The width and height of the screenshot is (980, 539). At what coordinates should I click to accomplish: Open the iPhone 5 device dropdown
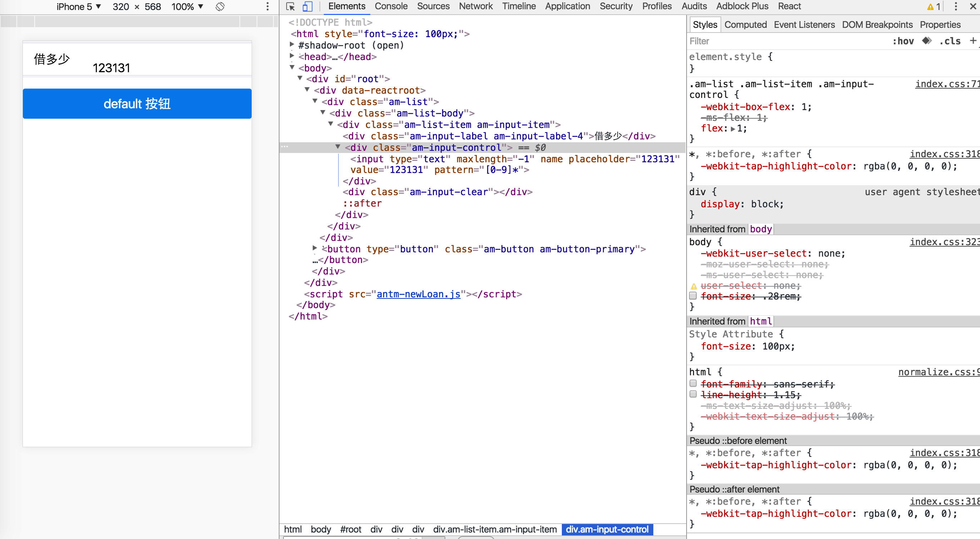coord(79,6)
